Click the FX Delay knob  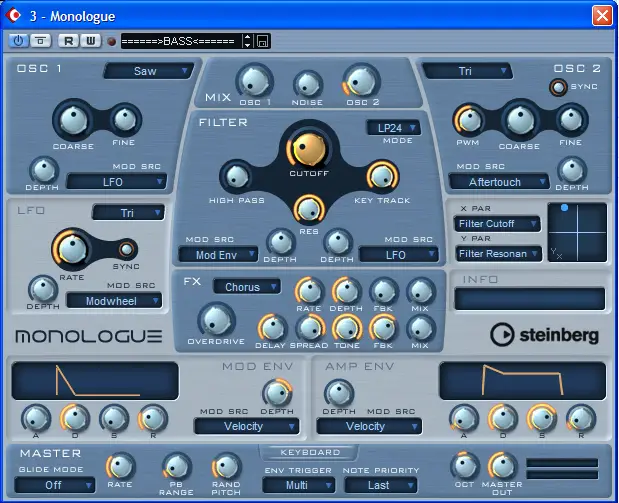coord(272,328)
